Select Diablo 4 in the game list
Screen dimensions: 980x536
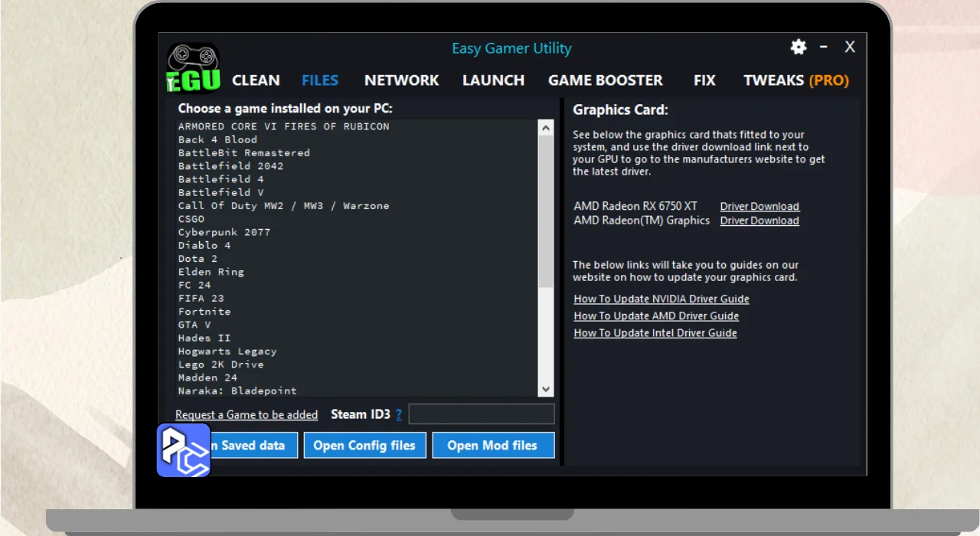pyautogui.click(x=204, y=245)
